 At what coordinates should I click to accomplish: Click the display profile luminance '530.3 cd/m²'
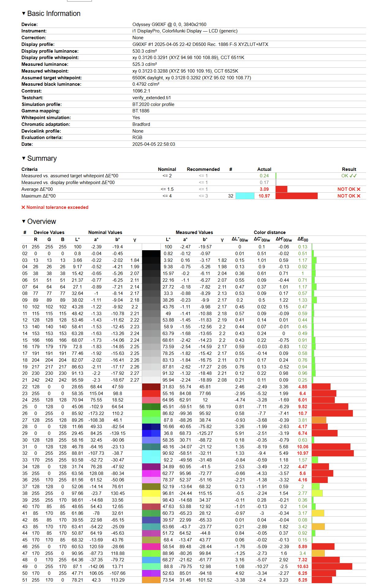coord(145,51)
